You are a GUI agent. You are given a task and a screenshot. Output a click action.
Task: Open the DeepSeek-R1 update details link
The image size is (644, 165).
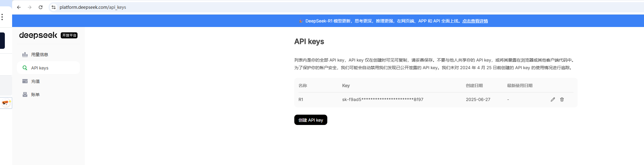pos(475,21)
